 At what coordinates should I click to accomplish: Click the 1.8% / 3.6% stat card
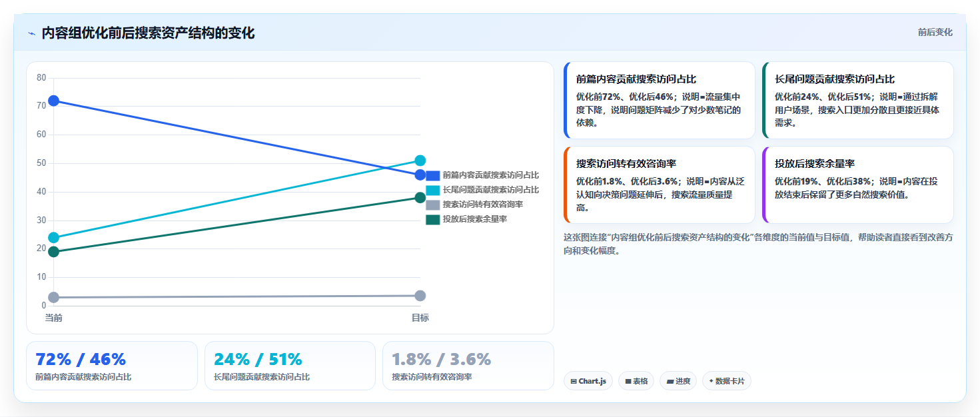[x=468, y=366]
